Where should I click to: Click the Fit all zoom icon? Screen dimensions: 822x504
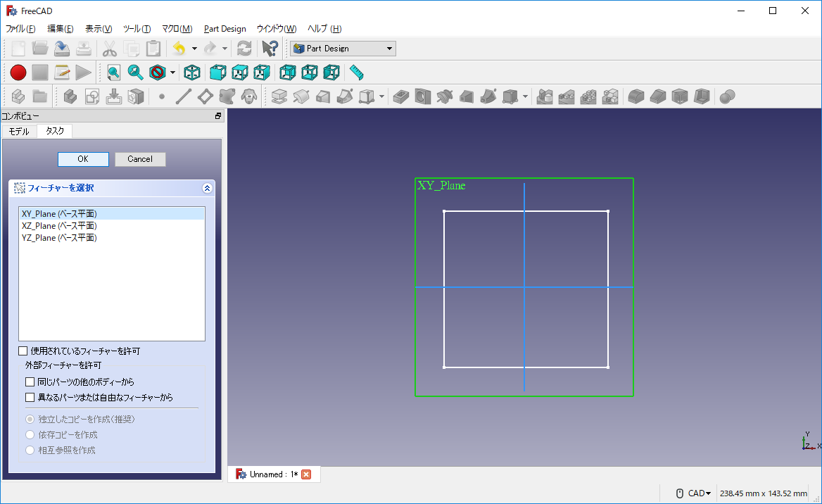pyautogui.click(x=114, y=73)
